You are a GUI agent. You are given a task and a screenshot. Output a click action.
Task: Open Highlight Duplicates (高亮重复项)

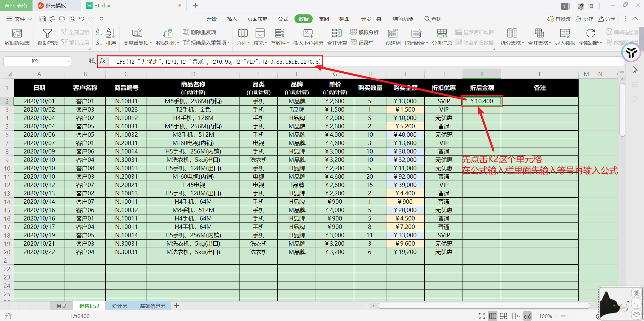137,37
